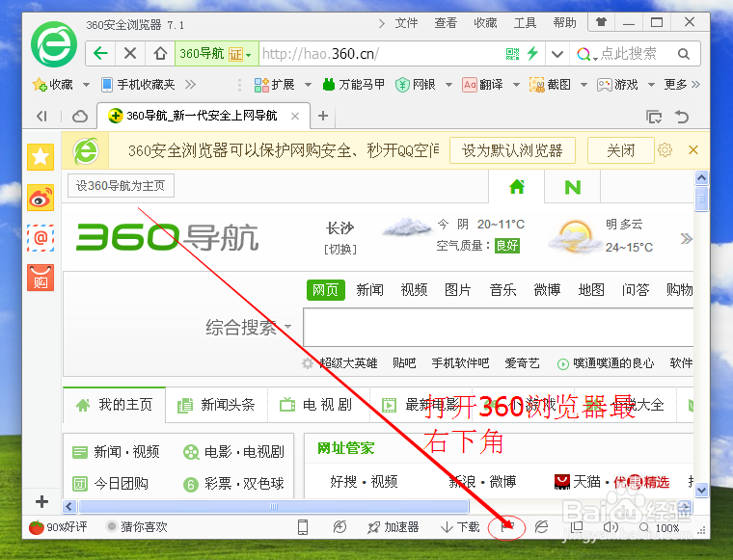Open the tab list window icon
Viewport: 733px width, 560px height.
pyautogui.click(x=654, y=117)
